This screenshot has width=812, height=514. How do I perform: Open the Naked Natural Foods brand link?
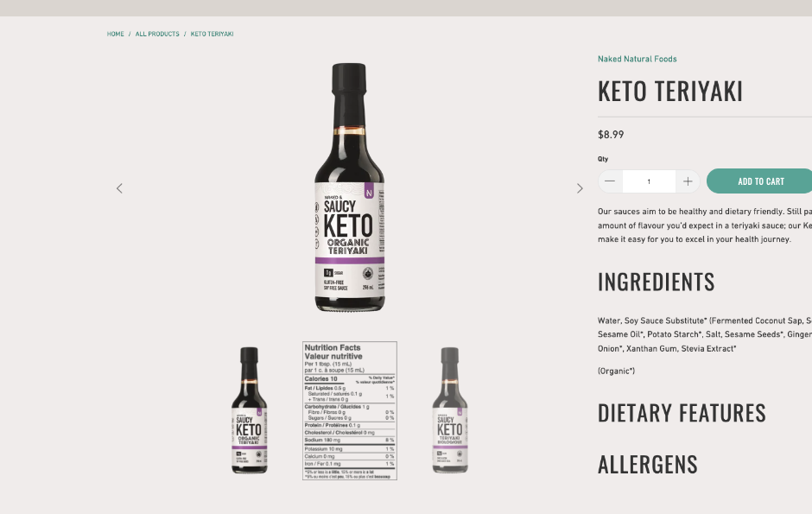637,59
